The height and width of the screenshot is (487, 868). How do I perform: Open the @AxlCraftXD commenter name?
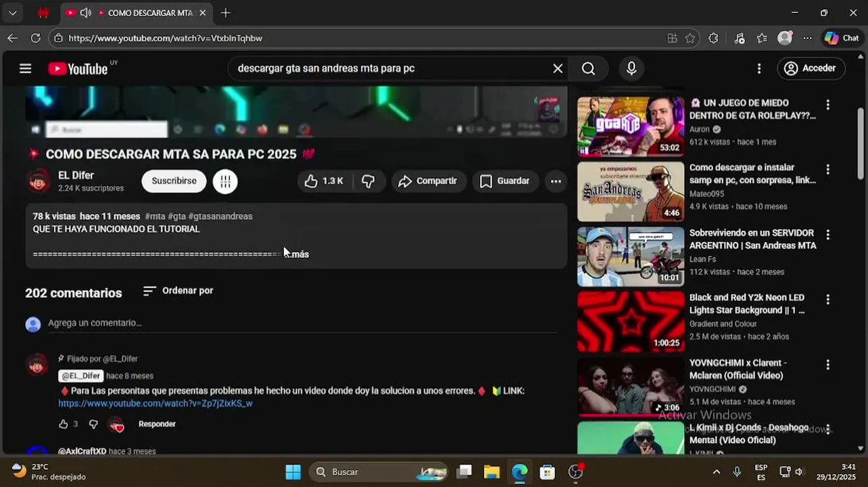pos(82,451)
